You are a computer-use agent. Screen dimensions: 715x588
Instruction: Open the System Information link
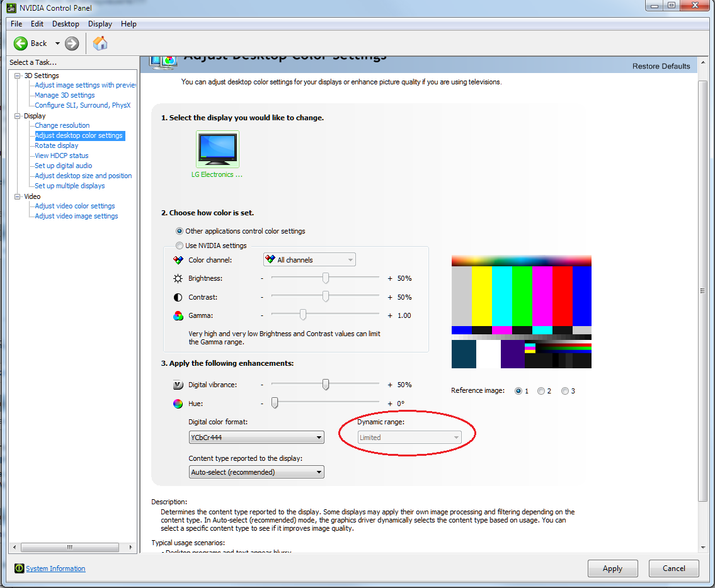click(x=55, y=568)
